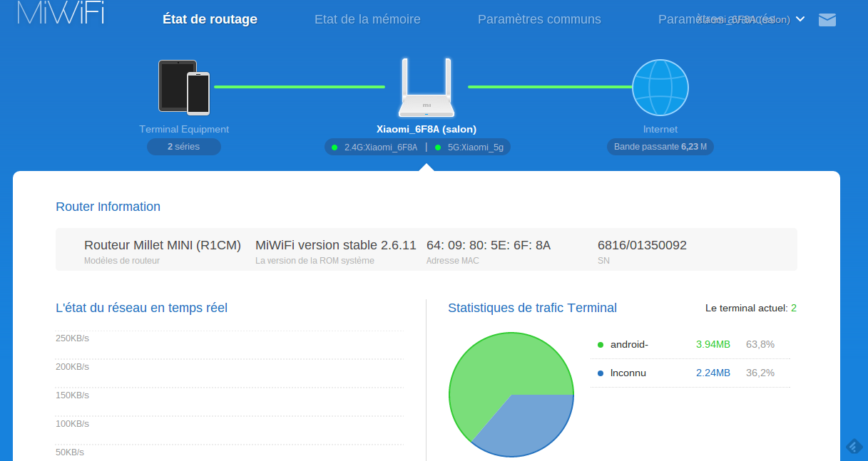Viewport: 868px width, 461px height.
Task: Go to the Paramètres communs tab
Action: [x=539, y=19]
